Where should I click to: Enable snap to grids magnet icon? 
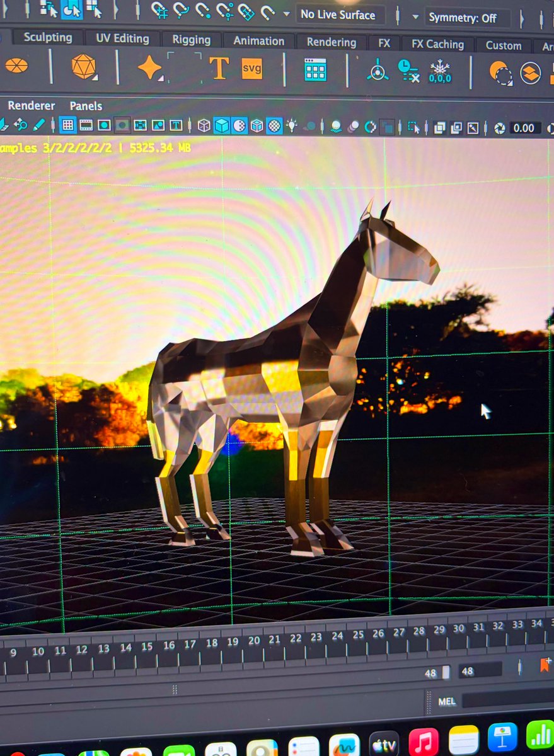160,10
